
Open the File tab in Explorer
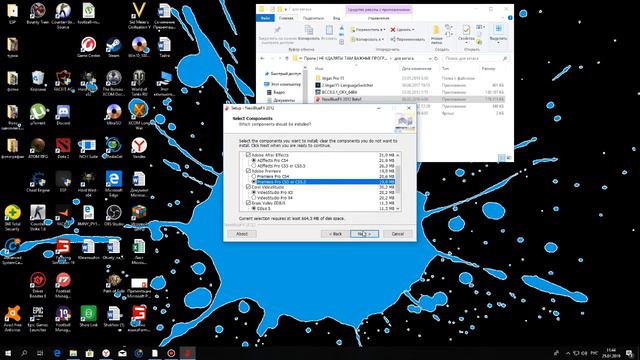(266, 18)
